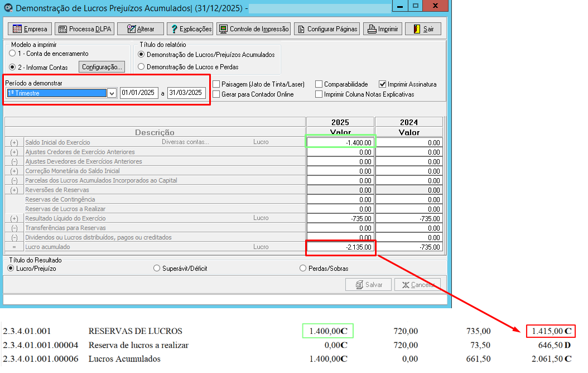The width and height of the screenshot is (588, 373).
Task: Enable Imprimir Coluna Notas Explicativas
Action: click(319, 94)
